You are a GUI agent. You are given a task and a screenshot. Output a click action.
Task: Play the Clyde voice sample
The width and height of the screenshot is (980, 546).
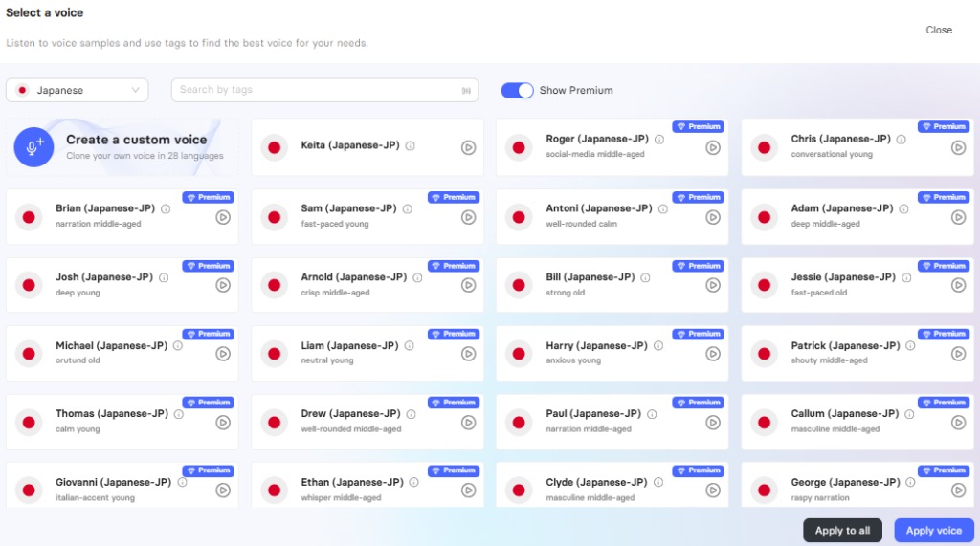click(x=713, y=491)
